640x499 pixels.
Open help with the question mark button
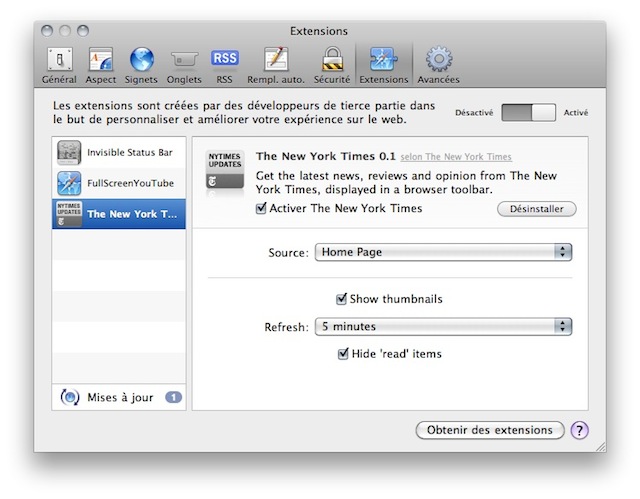pos(579,430)
